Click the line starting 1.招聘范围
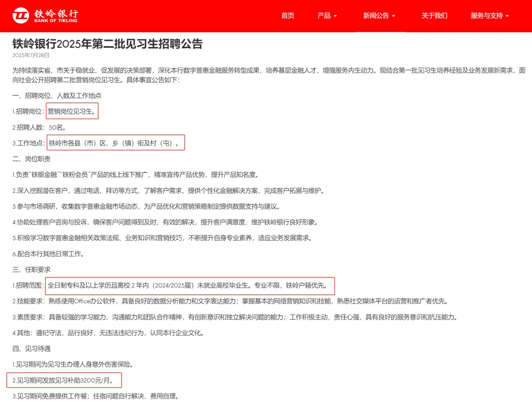This screenshot has width=532, height=405. click(x=171, y=286)
